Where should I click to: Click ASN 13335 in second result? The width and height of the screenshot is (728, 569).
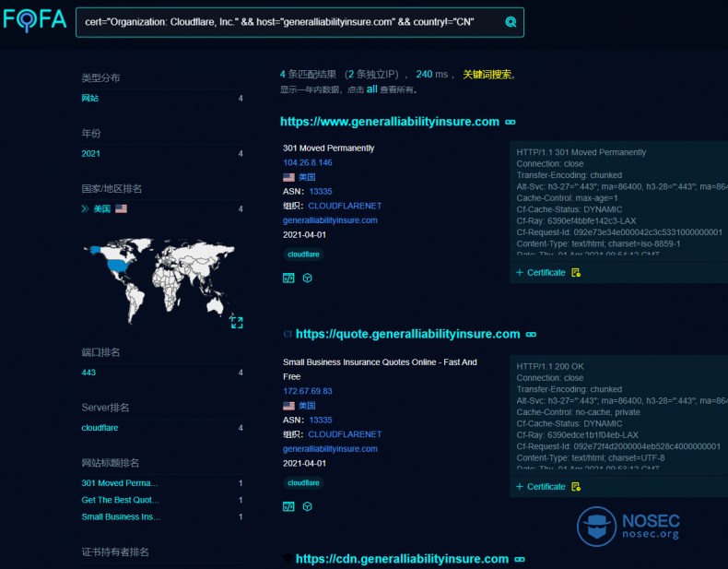click(x=321, y=420)
